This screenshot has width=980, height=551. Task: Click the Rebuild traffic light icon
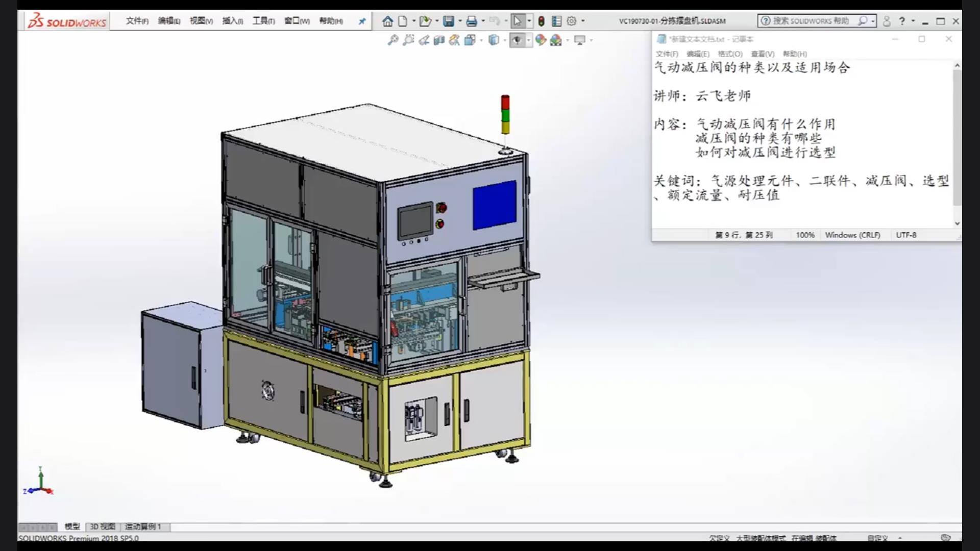pos(541,21)
